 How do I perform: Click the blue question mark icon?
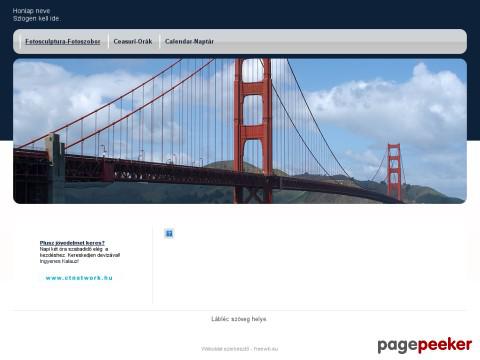(x=169, y=233)
